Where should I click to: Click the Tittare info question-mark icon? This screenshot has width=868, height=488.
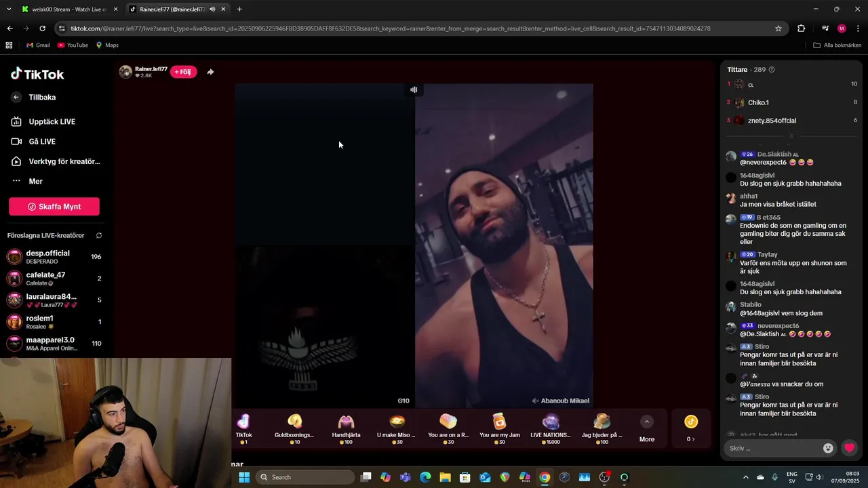tap(772, 70)
